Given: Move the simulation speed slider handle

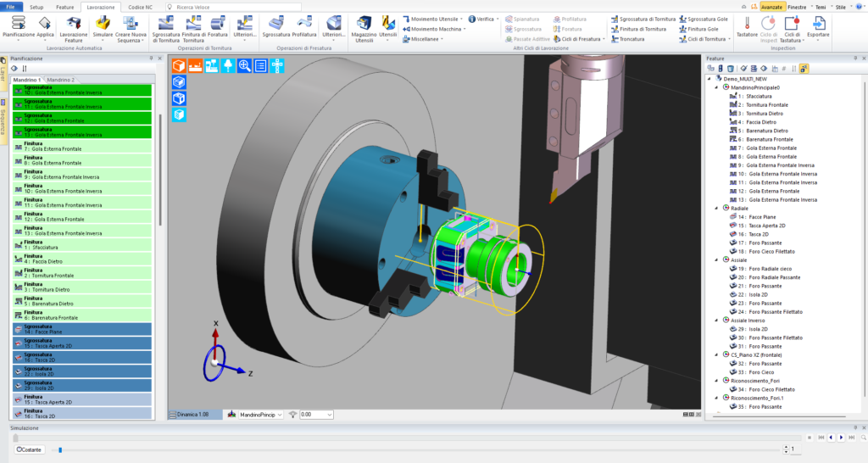Looking at the screenshot, I should point(60,449).
